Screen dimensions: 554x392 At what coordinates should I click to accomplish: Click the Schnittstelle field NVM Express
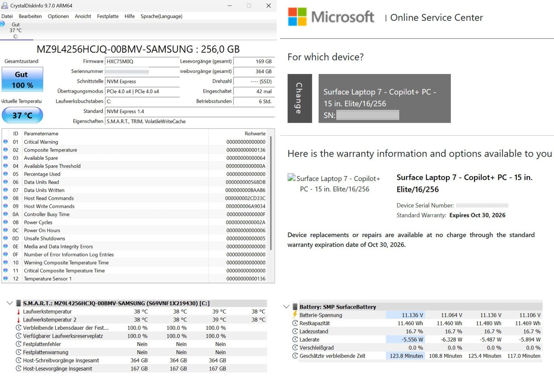(142, 81)
